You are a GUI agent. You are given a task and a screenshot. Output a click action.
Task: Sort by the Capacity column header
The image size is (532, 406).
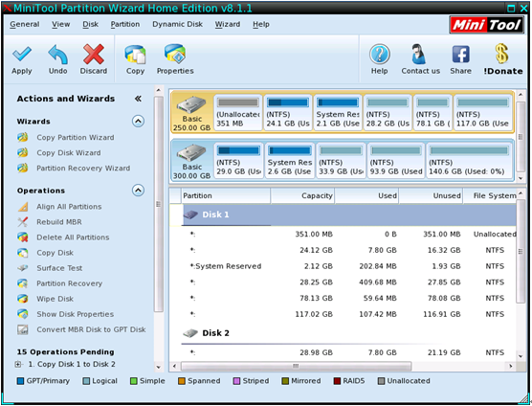(x=302, y=196)
